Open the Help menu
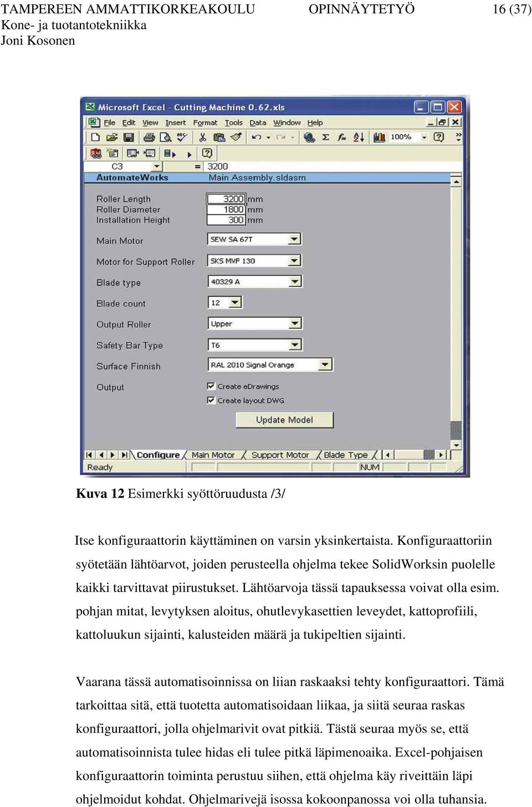Image resolution: width=532 pixels, height=807 pixels. coord(315,123)
